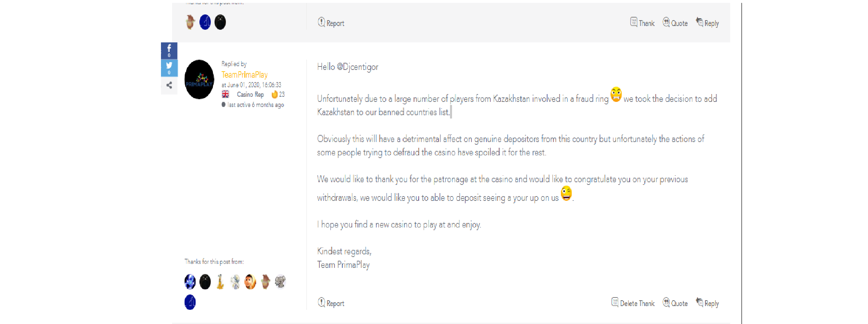Report the top post

pyautogui.click(x=331, y=23)
